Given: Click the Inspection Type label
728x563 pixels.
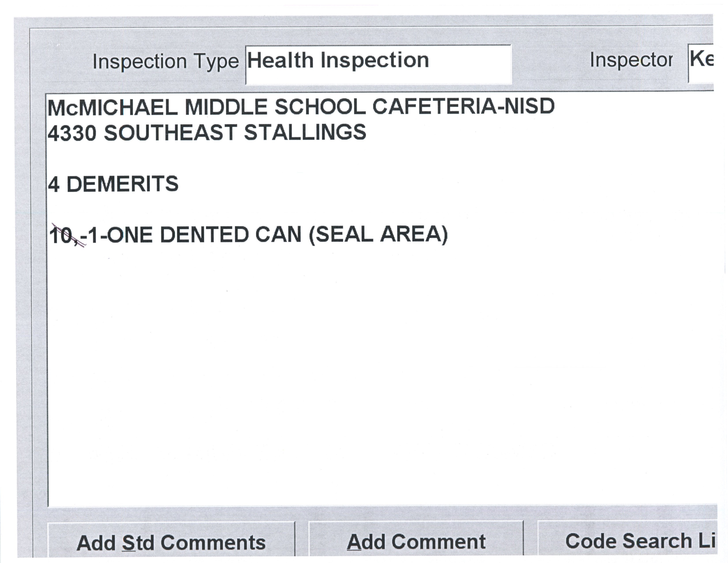Looking at the screenshot, I should pos(166,62).
